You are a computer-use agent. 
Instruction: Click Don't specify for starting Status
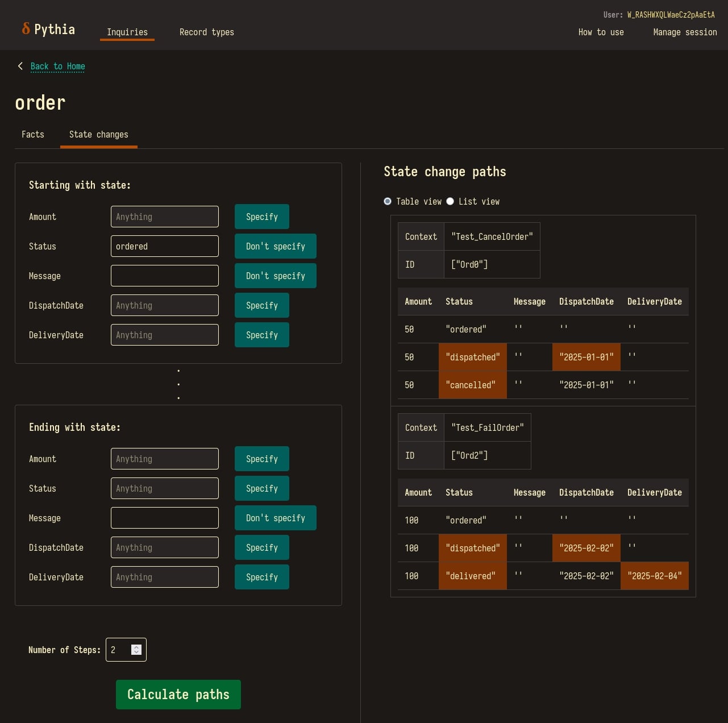pos(276,246)
